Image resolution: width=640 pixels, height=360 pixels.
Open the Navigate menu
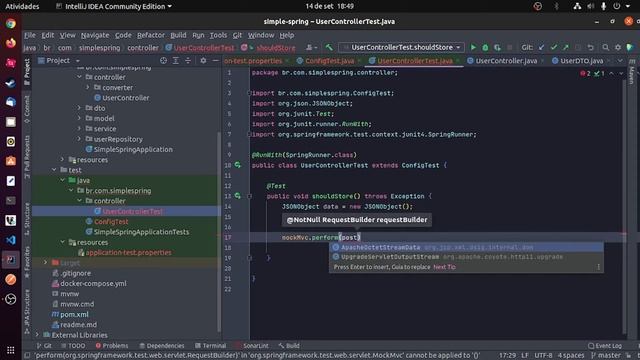click(95, 35)
